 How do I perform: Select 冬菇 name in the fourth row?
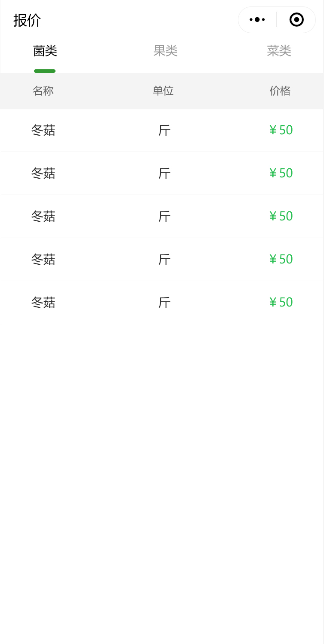(x=43, y=259)
